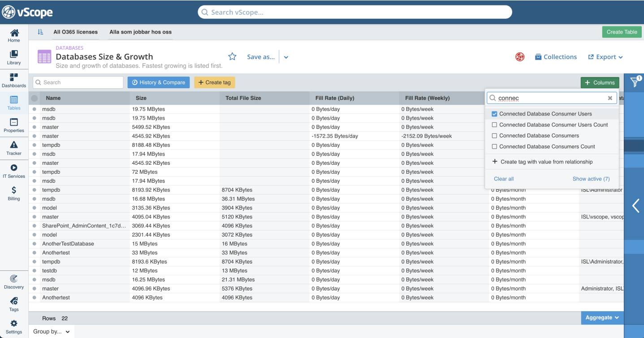This screenshot has height=338, width=644.
Task: Open the Group by dropdown
Action: pyautogui.click(x=52, y=331)
